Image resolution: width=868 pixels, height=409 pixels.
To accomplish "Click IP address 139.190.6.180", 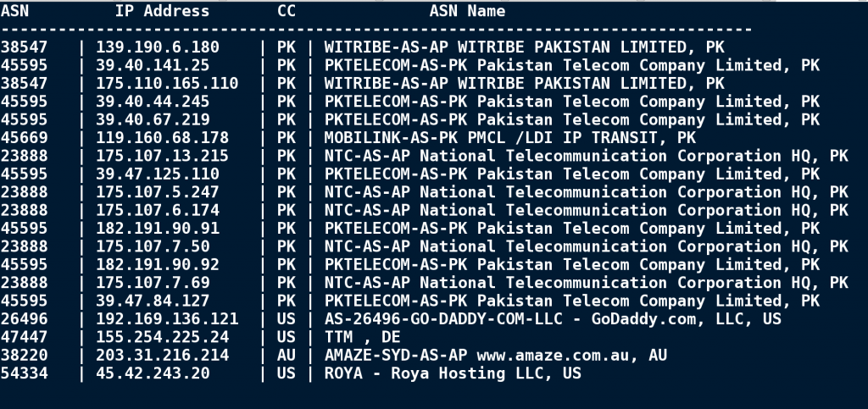I will [157, 47].
